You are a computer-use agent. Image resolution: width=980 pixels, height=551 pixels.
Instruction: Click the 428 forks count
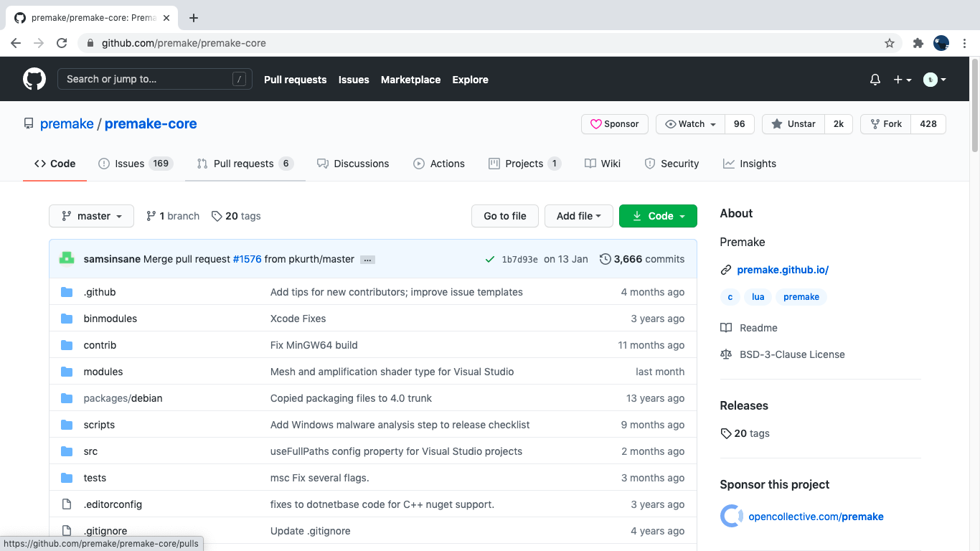[x=928, y=124]
